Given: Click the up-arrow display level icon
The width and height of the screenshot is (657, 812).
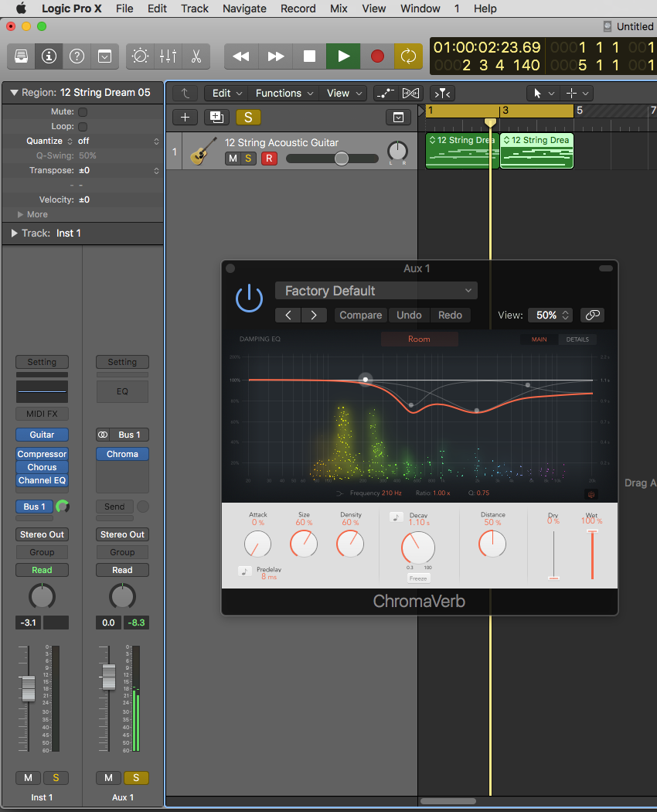Looking at the screenshot, I should tap(186, 94).
